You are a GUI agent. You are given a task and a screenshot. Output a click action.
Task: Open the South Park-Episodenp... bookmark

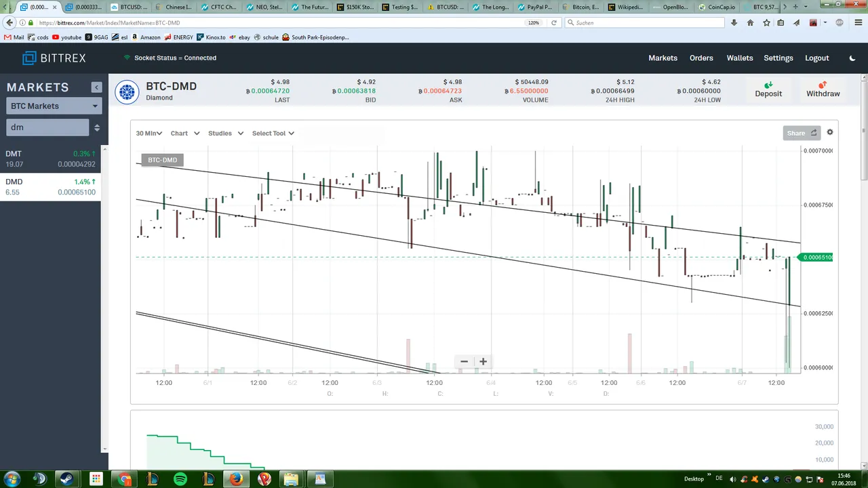pyautogui.click(x=315, y=37)
